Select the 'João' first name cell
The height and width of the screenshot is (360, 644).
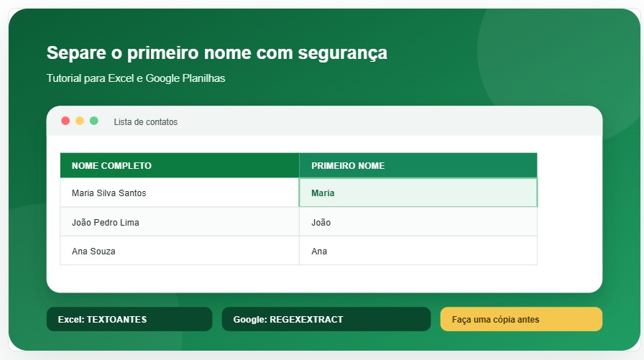(418, 221)
